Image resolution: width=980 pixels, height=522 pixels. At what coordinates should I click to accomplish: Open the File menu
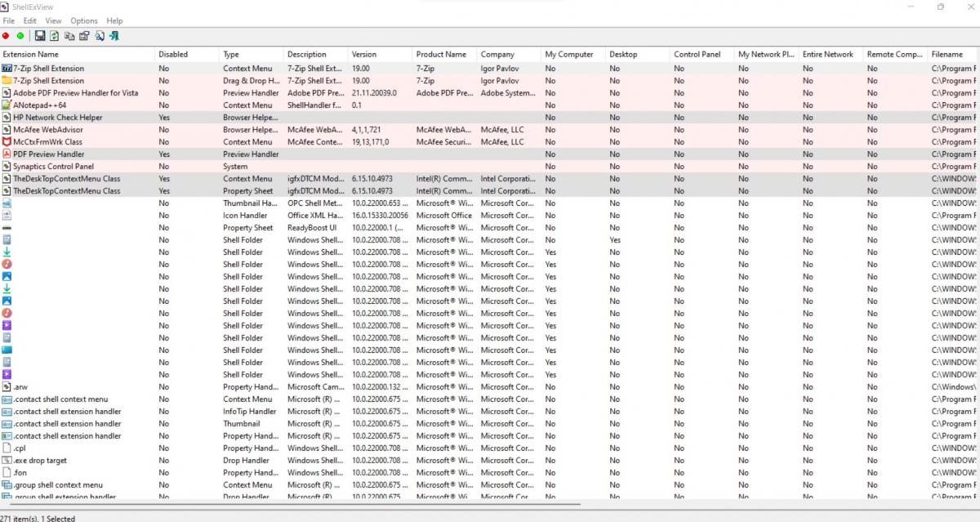9,20
